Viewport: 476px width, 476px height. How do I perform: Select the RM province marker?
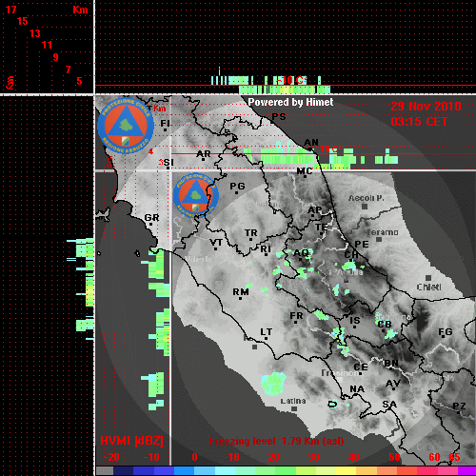[x=241, y=299]
